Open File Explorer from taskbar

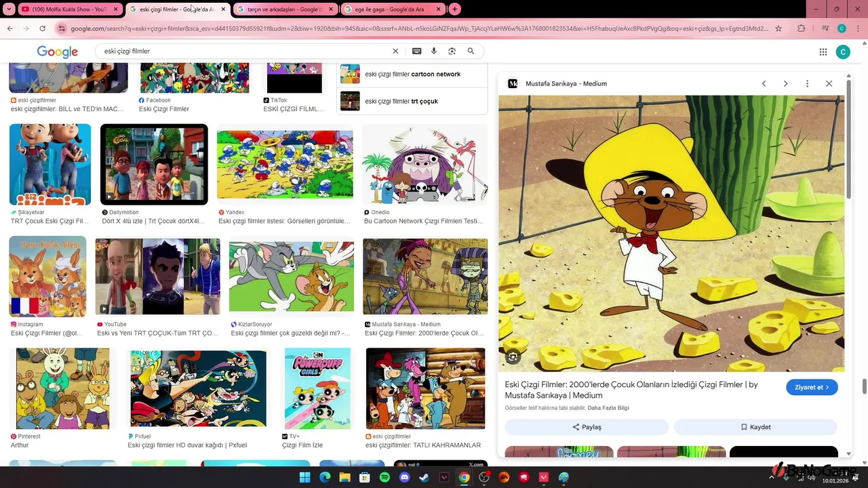[x=345, y=477]
